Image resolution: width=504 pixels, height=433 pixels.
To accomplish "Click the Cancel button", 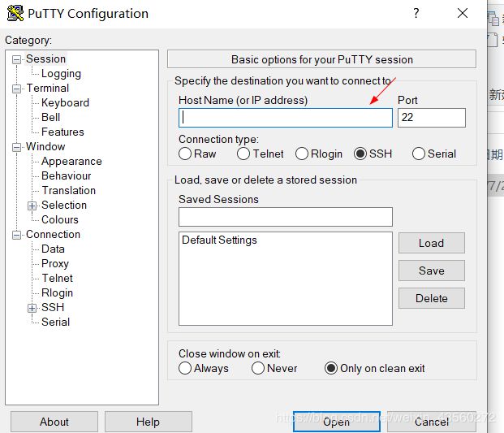I will pyautogui.click(x=431, y=422).
